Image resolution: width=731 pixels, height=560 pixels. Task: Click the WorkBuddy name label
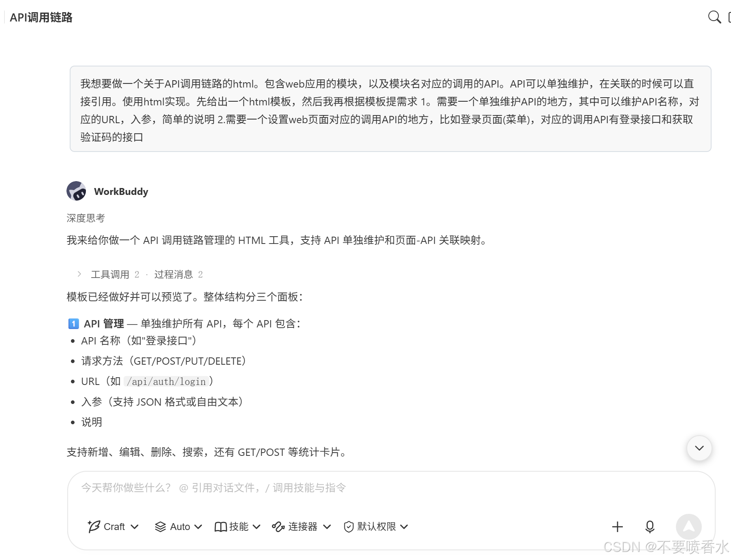pyautogui.click(x=121, y=191)
